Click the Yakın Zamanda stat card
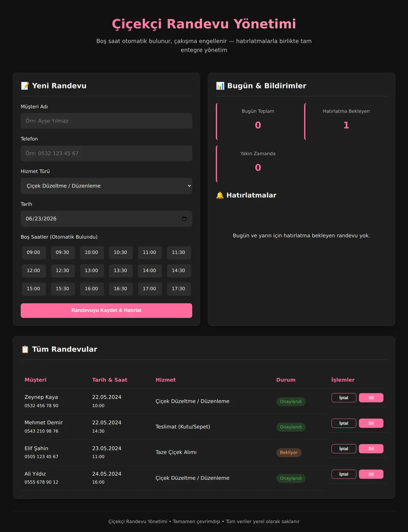 [257, 164]
